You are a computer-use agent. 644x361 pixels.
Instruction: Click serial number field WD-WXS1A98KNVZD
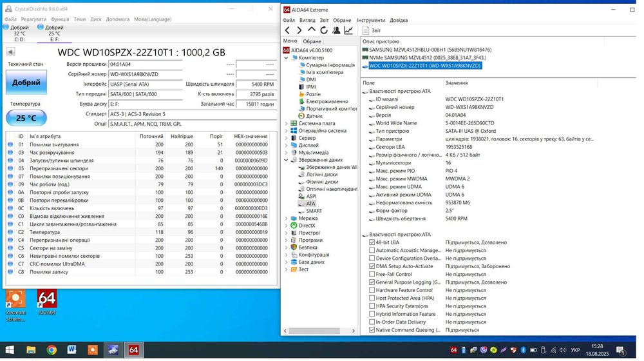(146, 74)
